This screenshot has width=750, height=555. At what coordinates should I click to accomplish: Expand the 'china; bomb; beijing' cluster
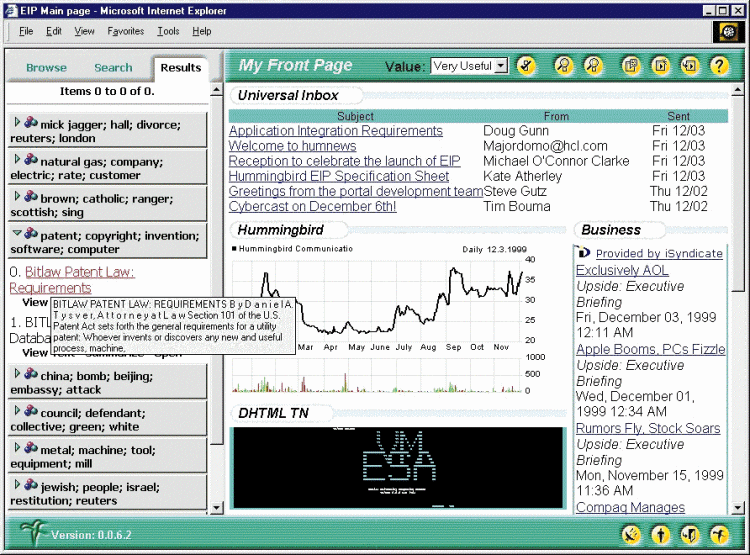(x=17, y=373)
